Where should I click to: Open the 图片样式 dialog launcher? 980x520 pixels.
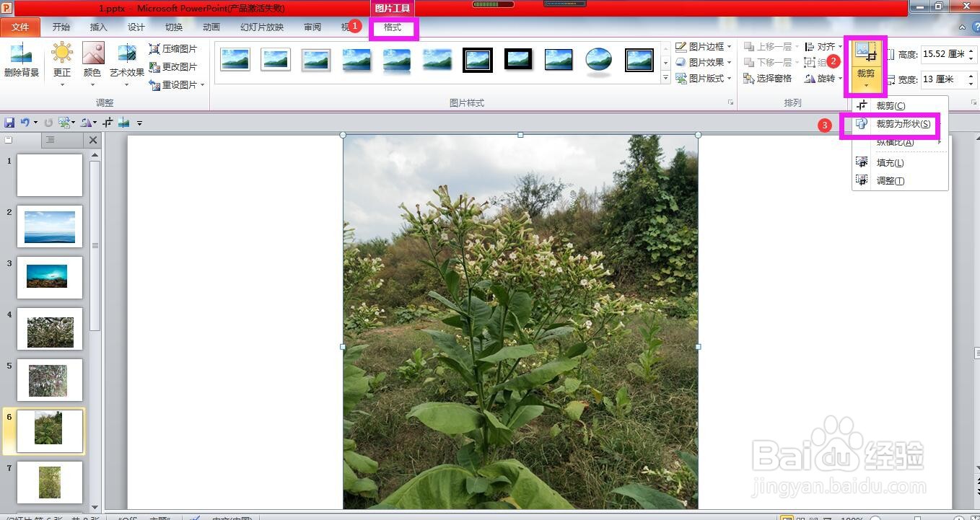tap(730, 103)
